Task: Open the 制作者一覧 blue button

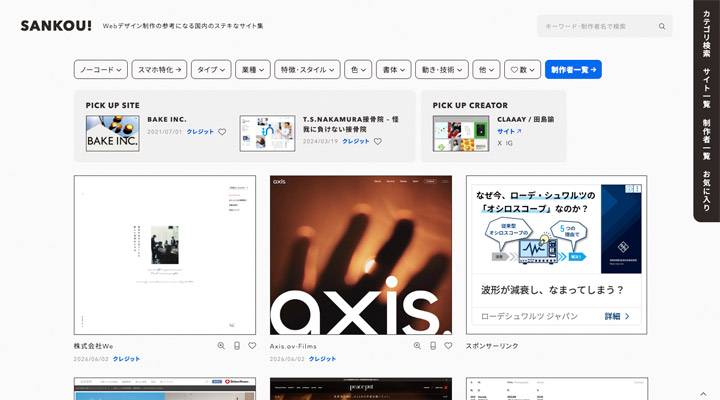Action: (x=573, y=70)
